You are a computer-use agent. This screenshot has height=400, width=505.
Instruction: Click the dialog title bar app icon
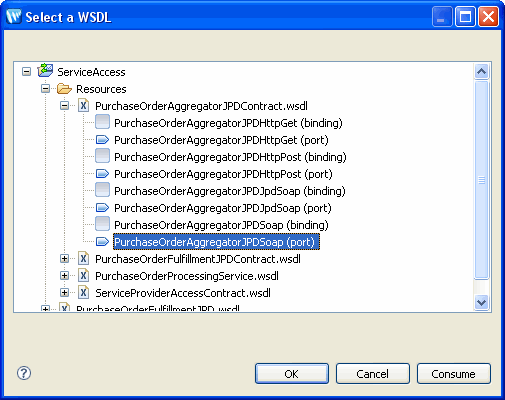coord(14,16)
